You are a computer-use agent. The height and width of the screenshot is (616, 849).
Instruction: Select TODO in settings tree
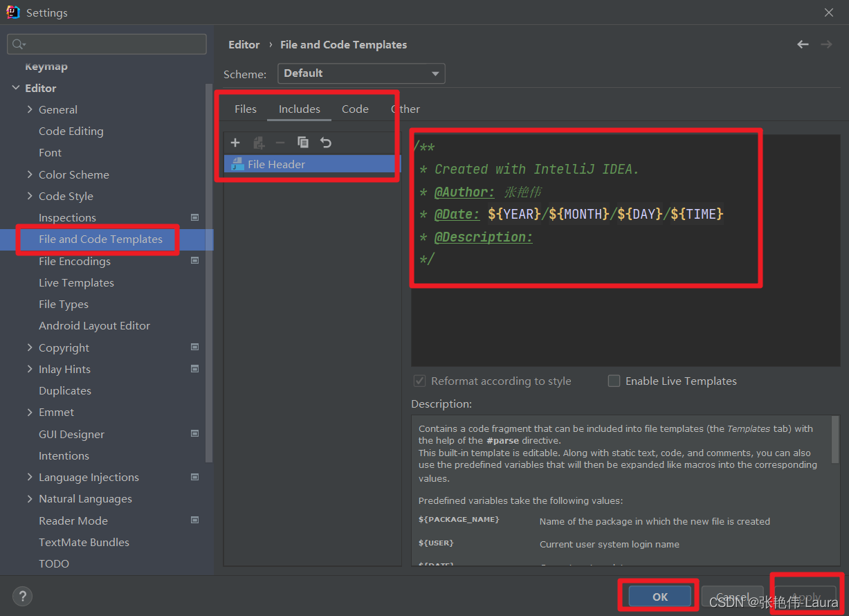tap(54, 563)
